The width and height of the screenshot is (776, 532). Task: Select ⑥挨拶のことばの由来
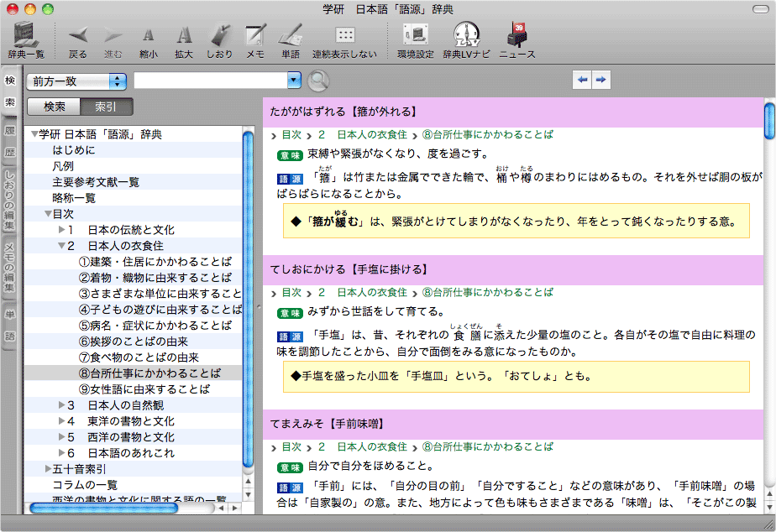[134, 342]
